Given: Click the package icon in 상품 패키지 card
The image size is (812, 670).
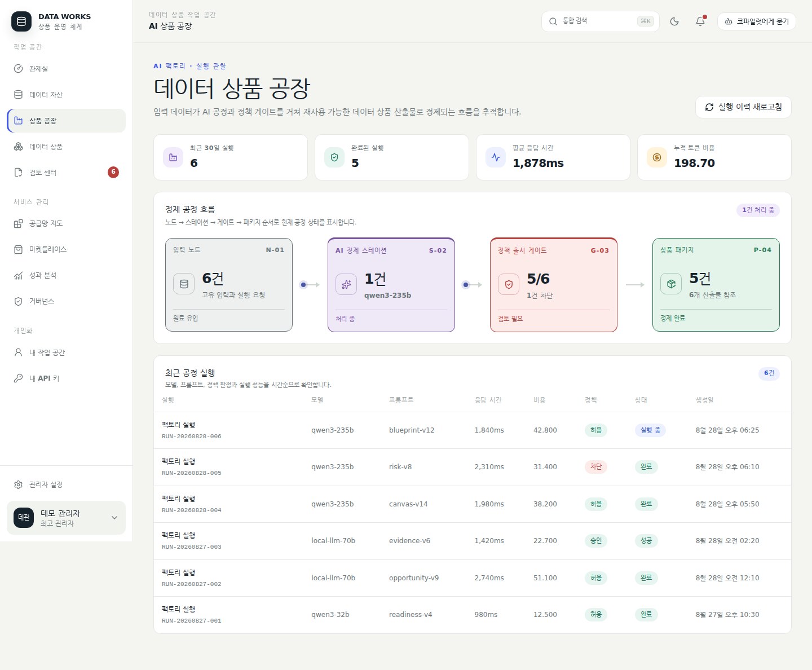Looking at the screenshot, I should coord(671,284).
